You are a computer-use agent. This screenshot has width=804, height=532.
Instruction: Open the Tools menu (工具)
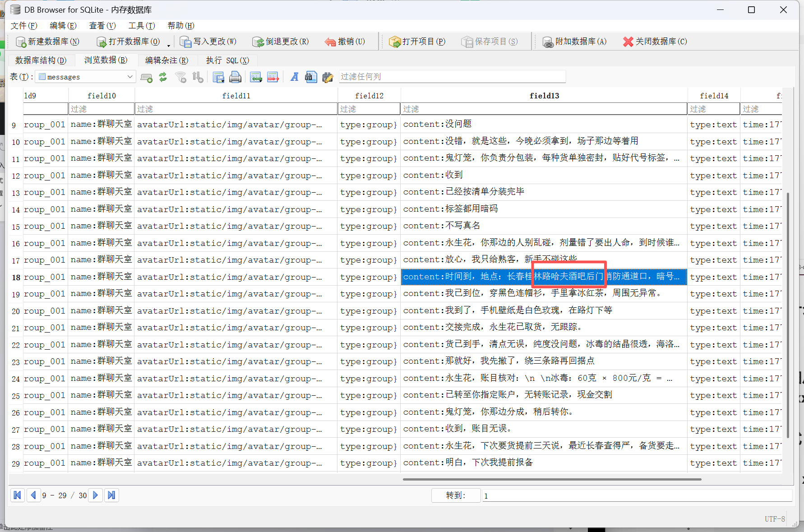coord(141,26)
